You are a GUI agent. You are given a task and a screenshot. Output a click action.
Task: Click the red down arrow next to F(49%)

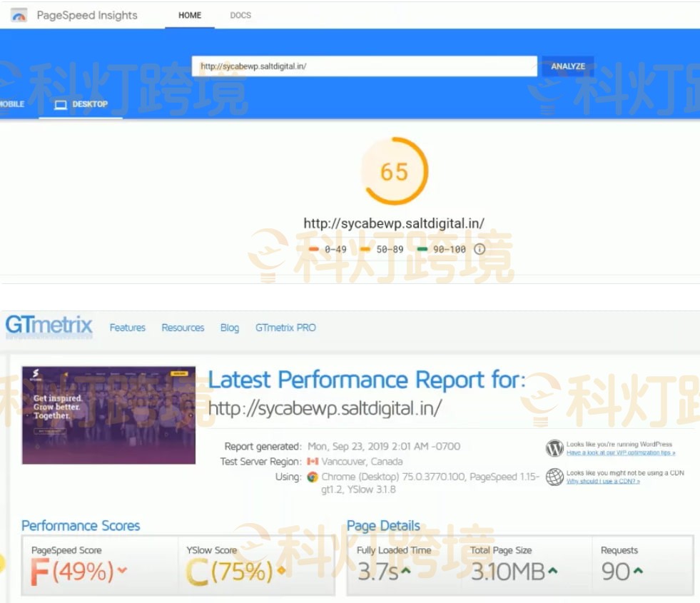coord(122,570)
